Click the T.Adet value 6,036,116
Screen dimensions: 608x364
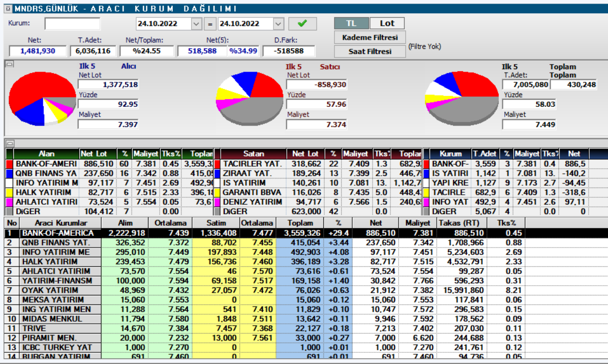click(x=93, y=51)
